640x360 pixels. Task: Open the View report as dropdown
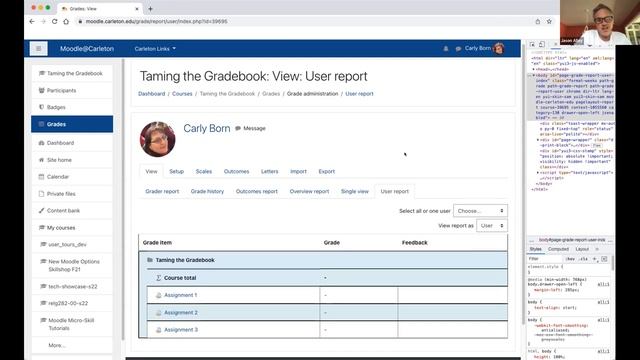click(x=492, y=226)
